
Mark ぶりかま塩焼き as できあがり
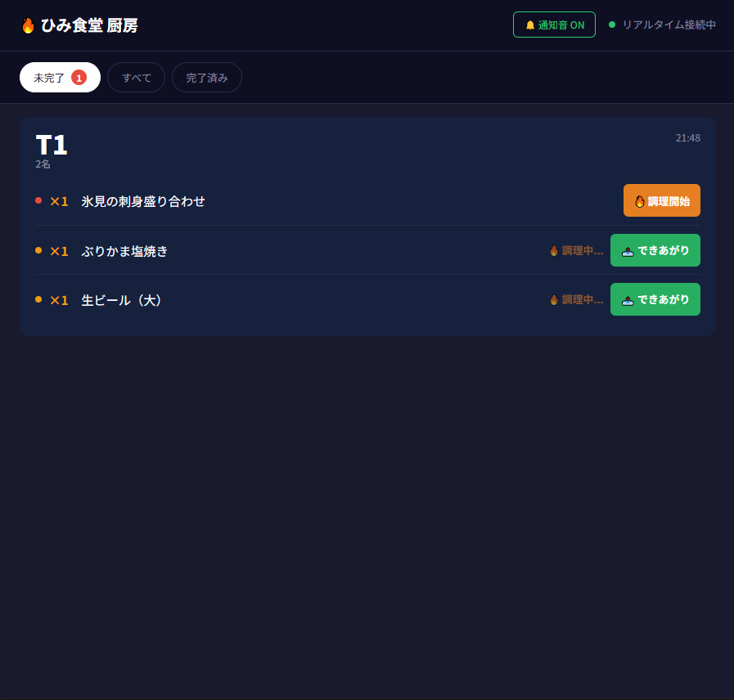coord(655,250)
